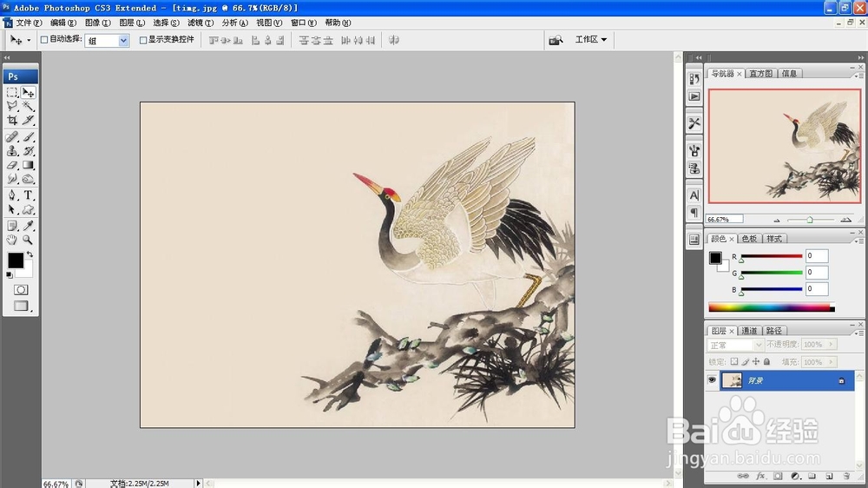The height and width of the screenshot is (488, 868).
Task: Select the Path Selection tool
Action: [12, 209]
